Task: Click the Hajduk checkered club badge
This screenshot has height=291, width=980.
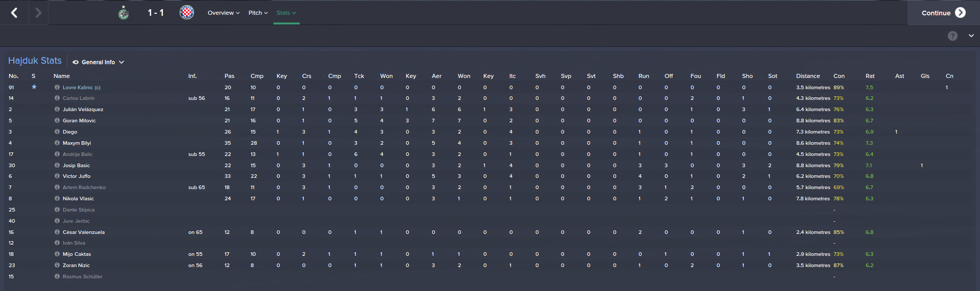Action: click(187, 13)
